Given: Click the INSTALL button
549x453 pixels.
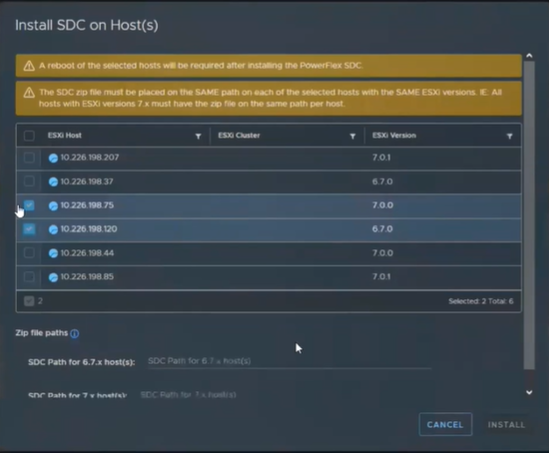Looking at the screenshot, I should point(506,425).
